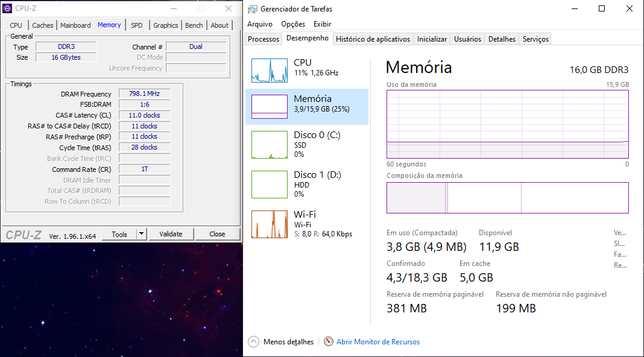Select the Wi-Fi network graph thumbnail
This screenshot has height=357, width=644.
point(270,224)
